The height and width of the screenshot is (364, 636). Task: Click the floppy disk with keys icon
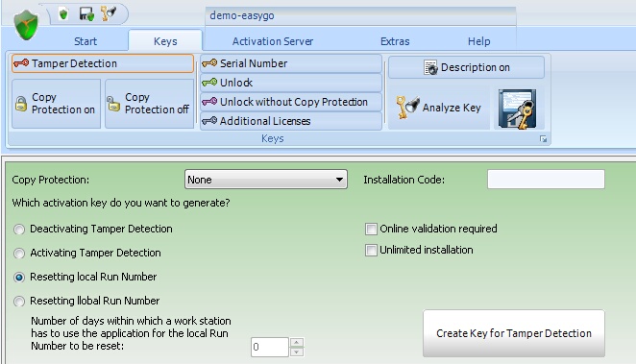click(x=518, y=109)
